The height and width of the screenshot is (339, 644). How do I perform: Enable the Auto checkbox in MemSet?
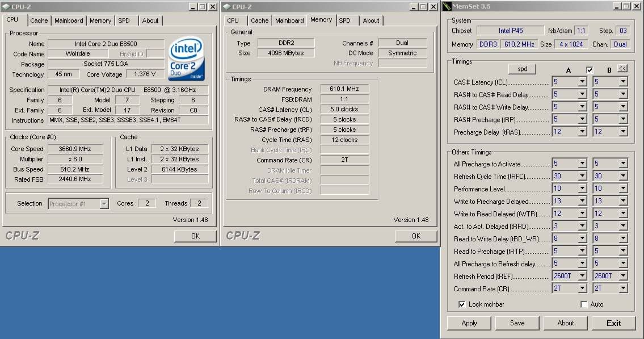pos(584,304)
